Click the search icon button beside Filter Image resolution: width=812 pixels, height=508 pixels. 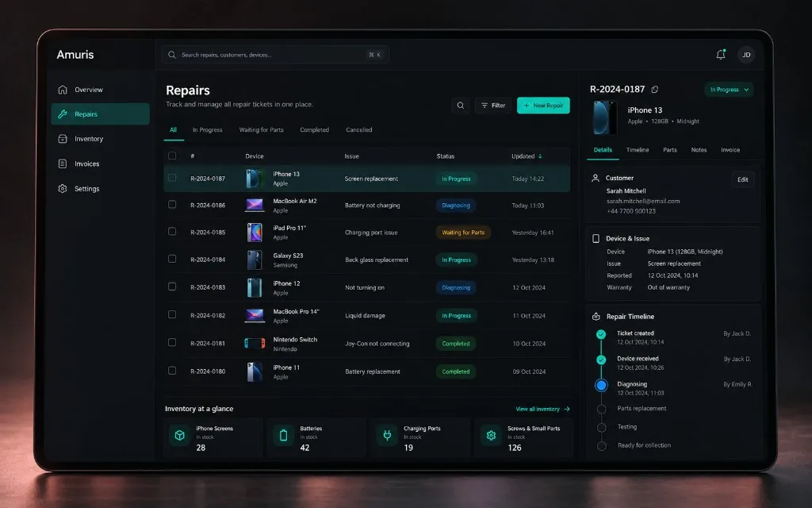[461, 106]
